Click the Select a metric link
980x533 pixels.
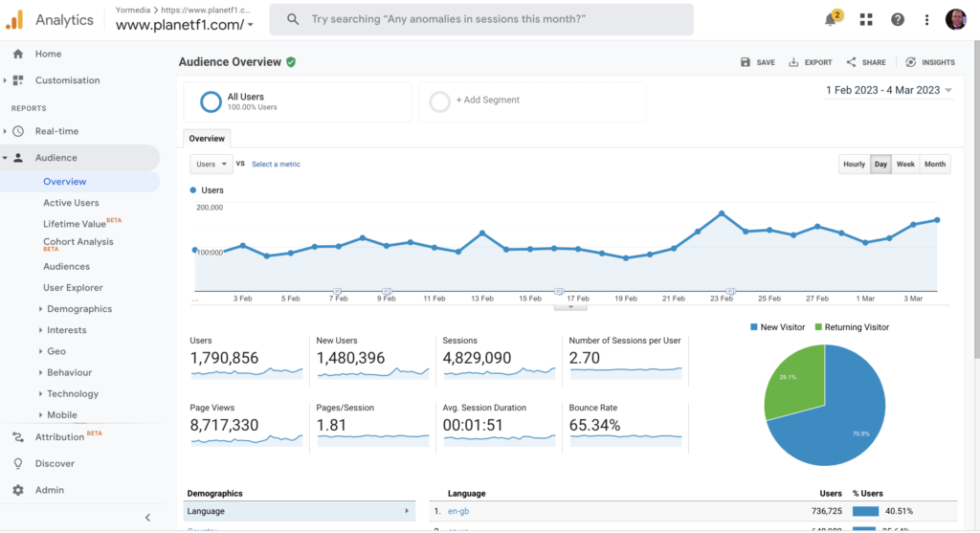(276, 164)
